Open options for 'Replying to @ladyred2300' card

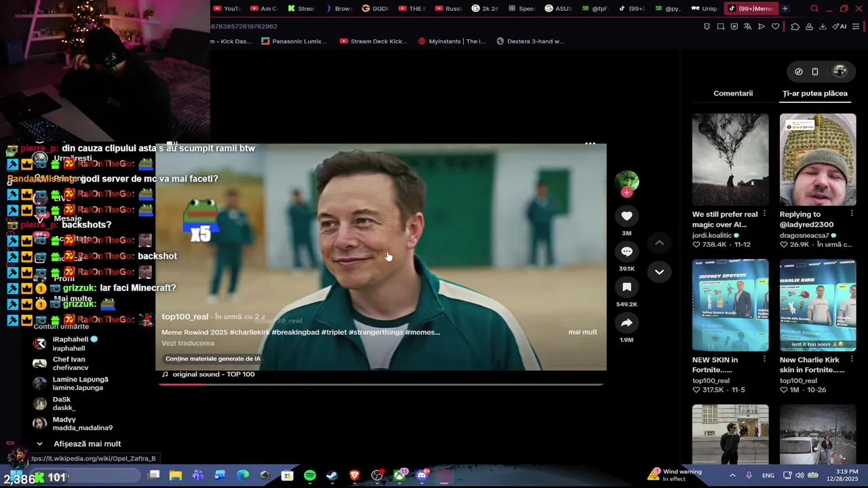(852, 214)
